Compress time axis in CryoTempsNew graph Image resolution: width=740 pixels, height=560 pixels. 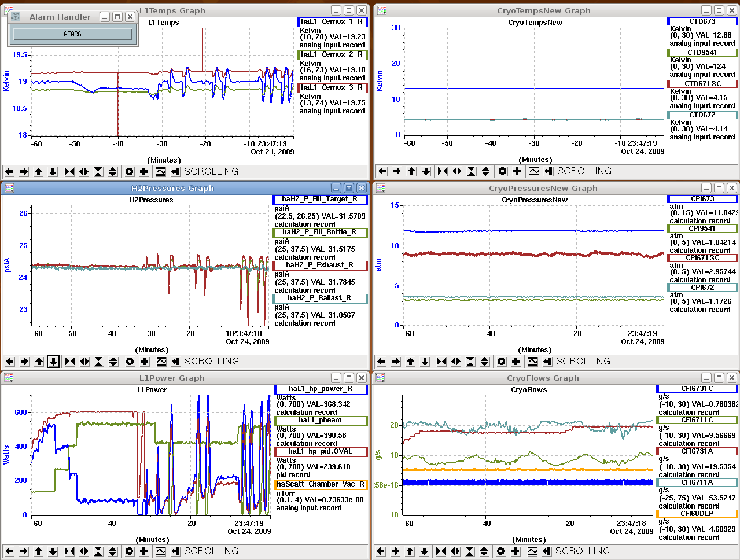[443, 171]
